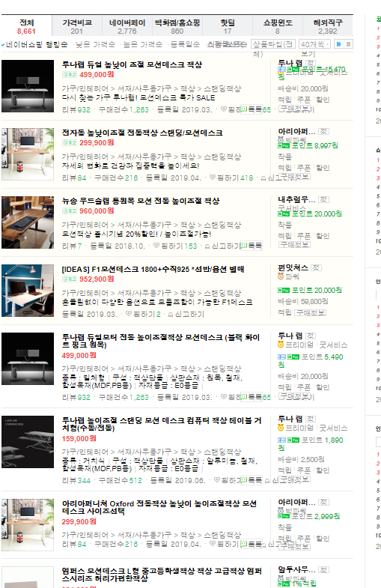
Task: Click N Pay badge in 펀잇쳐스 row
Action: [284, 290]
